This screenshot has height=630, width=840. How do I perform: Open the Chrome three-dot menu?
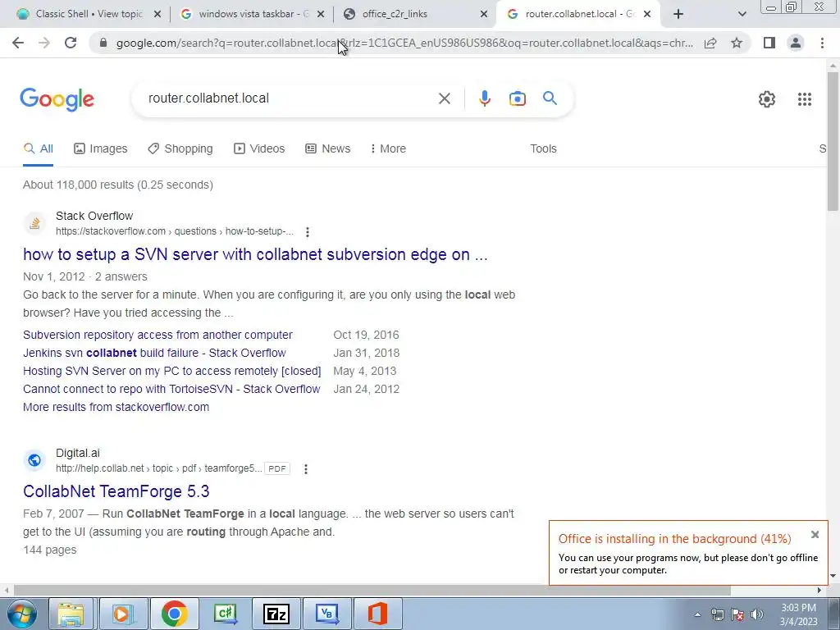click(822, 43)
